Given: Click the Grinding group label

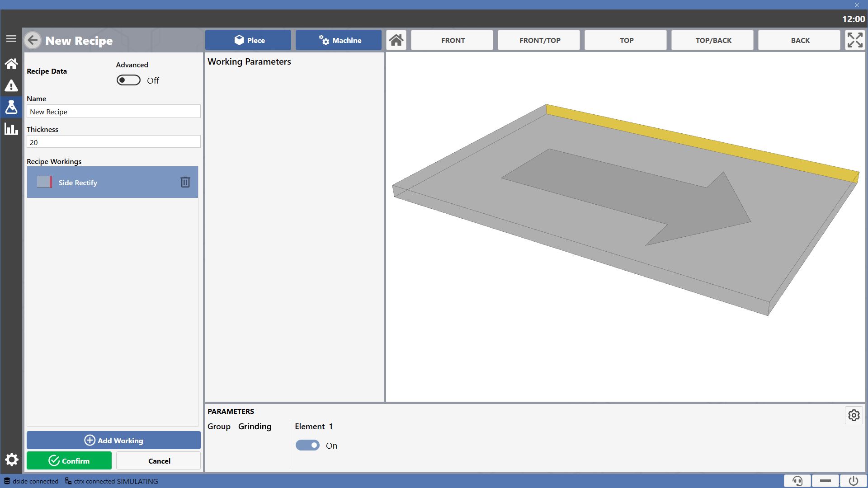Looking at the screenshot, I should [255, 427].
